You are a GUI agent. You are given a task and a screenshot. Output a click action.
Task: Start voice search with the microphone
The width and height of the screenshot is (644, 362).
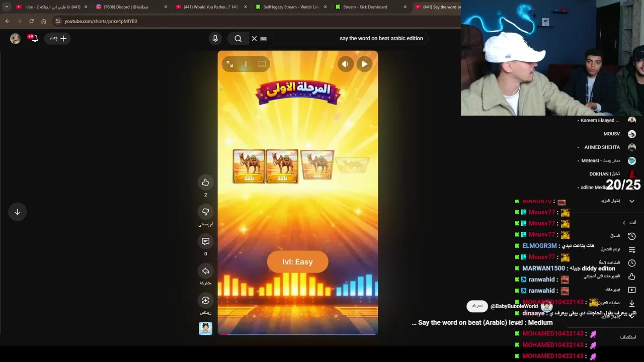click(x=215, y=38)
